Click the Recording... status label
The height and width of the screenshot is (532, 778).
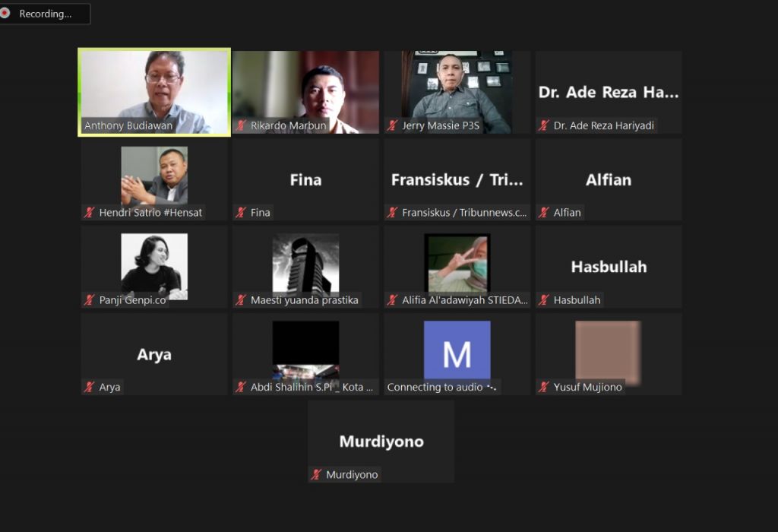45,14
